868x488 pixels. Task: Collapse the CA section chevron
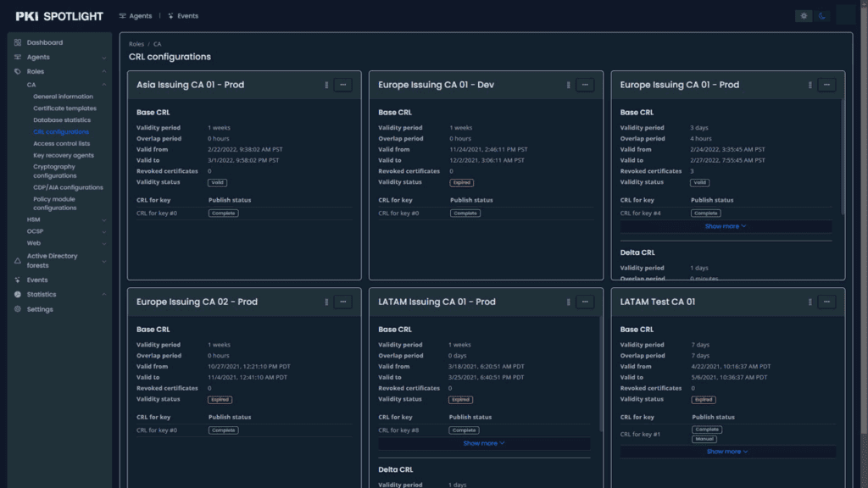click(x=104, y=85)
